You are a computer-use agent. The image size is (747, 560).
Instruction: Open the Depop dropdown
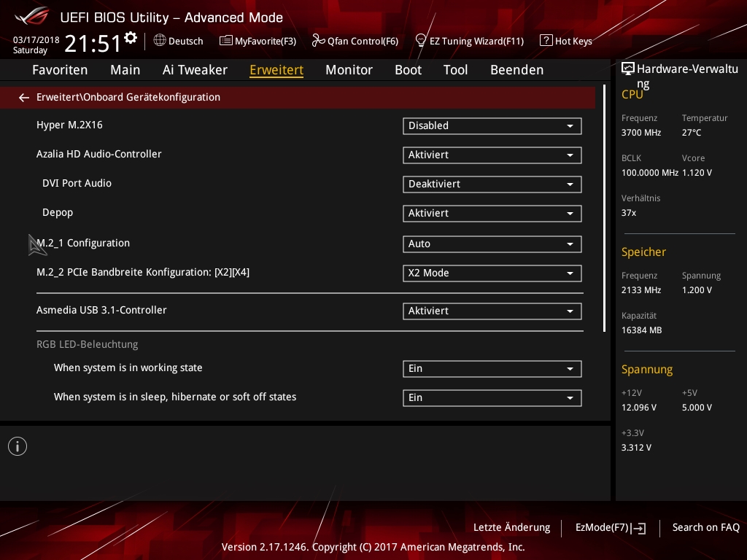coord(492,214)
